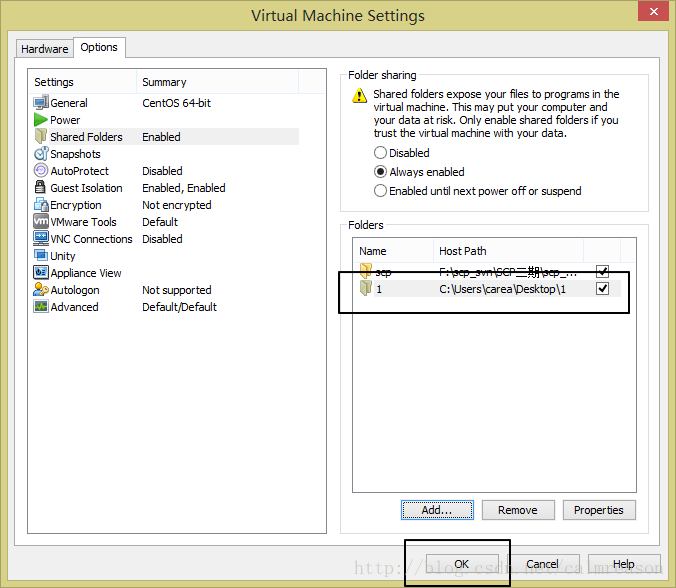Click the Appliance View icon
The image size is (676, 588).
(41, 272)
